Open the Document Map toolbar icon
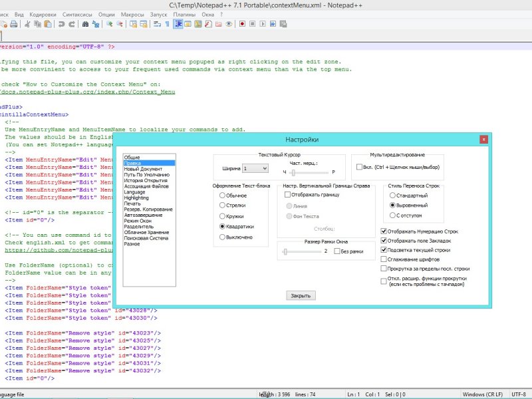 (198, 24)
